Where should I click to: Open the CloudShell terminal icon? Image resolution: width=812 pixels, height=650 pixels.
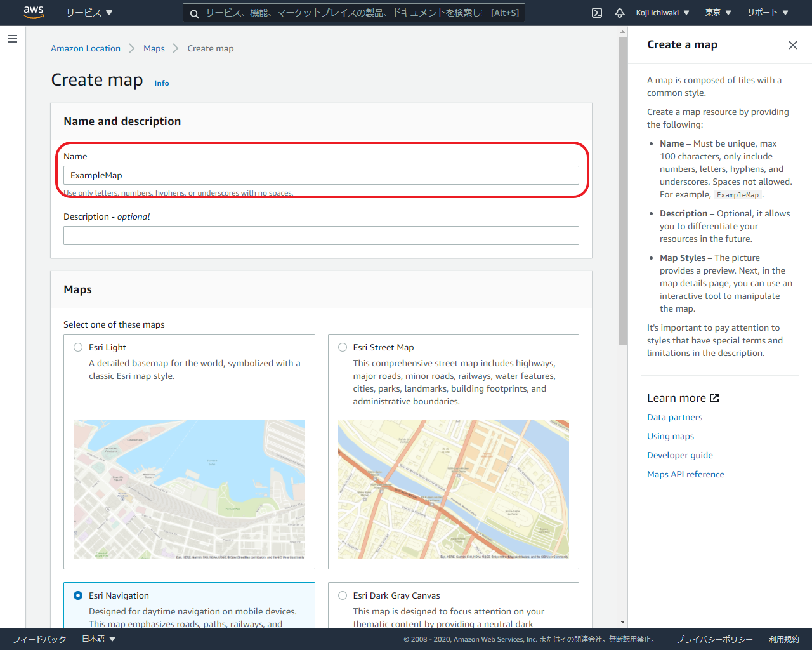click(x=597, y=13)
